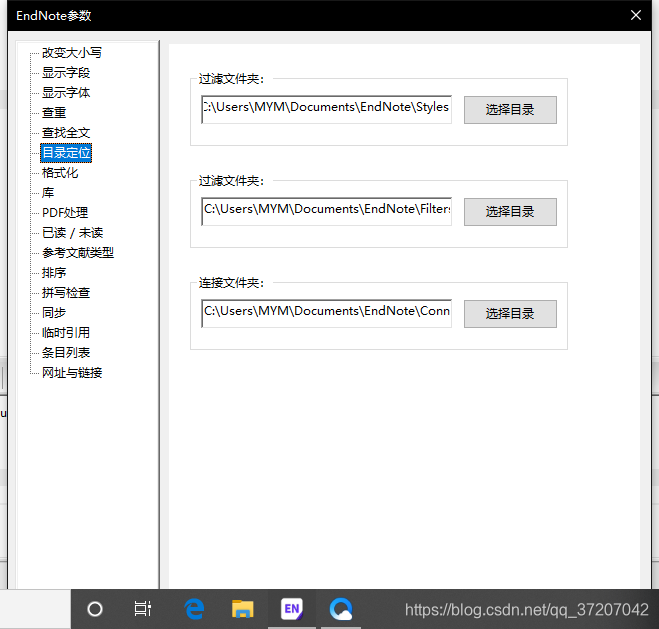Image resolution: width=659 pixels, height=629 pixels.
Task: Select 临时引用 in preferences tree
Action: coord(66,333)
